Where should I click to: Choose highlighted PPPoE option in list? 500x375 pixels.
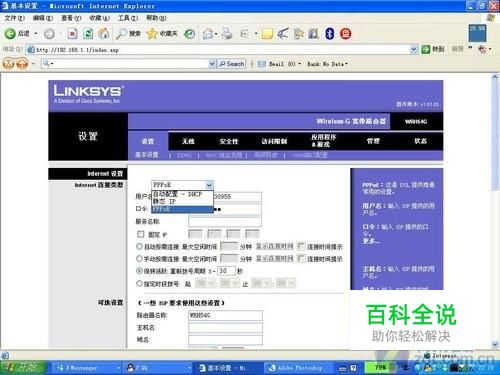pyautogui.click(x=182, y=209)
